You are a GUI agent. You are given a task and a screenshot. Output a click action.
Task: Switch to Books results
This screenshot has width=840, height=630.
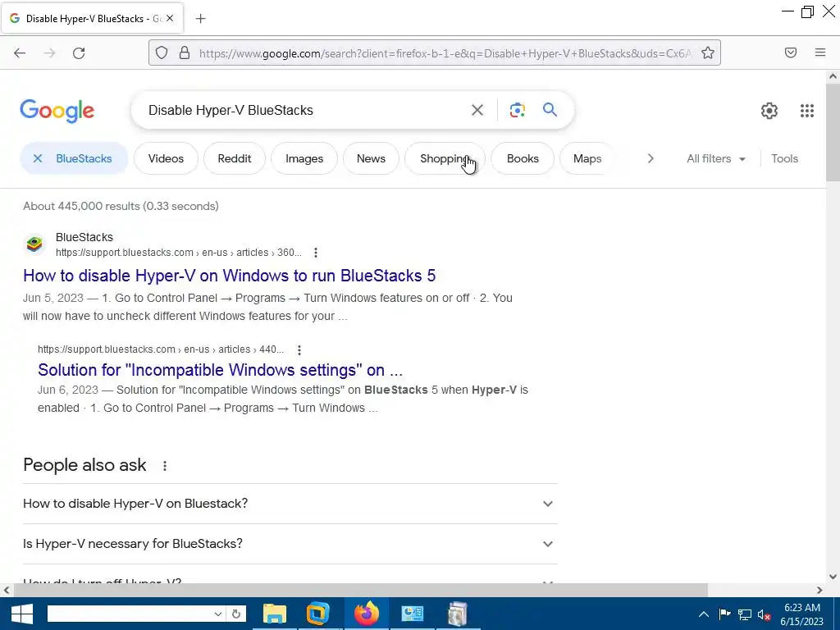[x=523, y=158]
